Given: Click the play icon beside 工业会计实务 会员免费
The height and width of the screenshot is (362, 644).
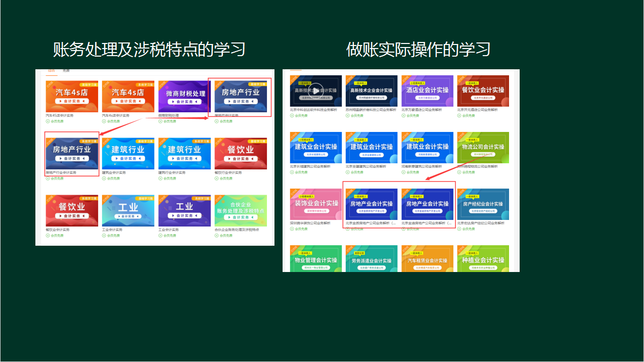Looking at the screenshot, I should click(104, 236).
